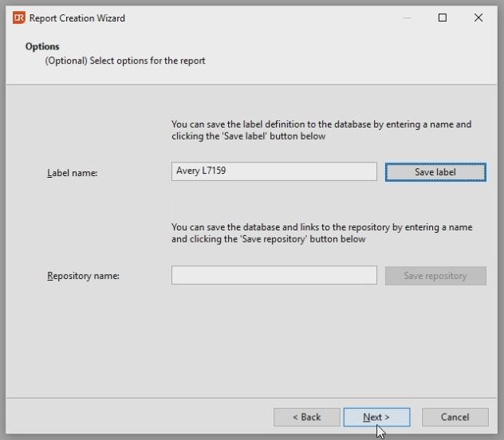Minimize the Report Creation Wizard window
This screenshot has height=440, width=504.
(x=406, y=18)
